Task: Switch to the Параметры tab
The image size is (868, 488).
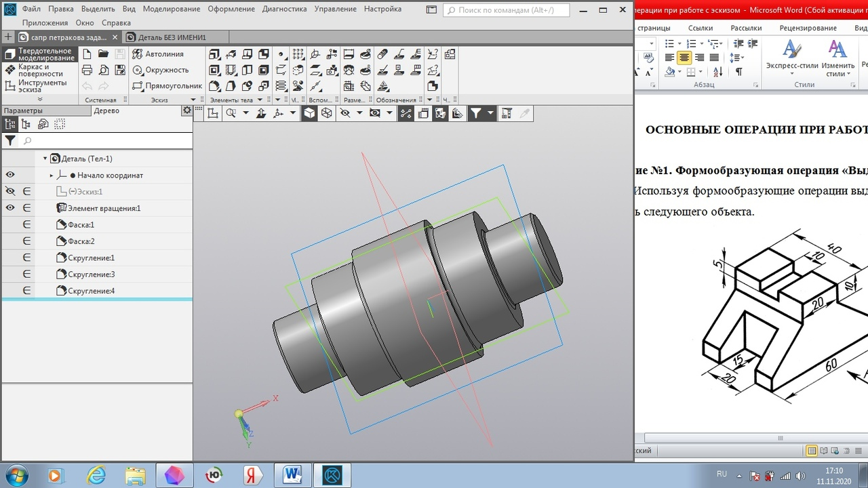Action: click(23, 110)
